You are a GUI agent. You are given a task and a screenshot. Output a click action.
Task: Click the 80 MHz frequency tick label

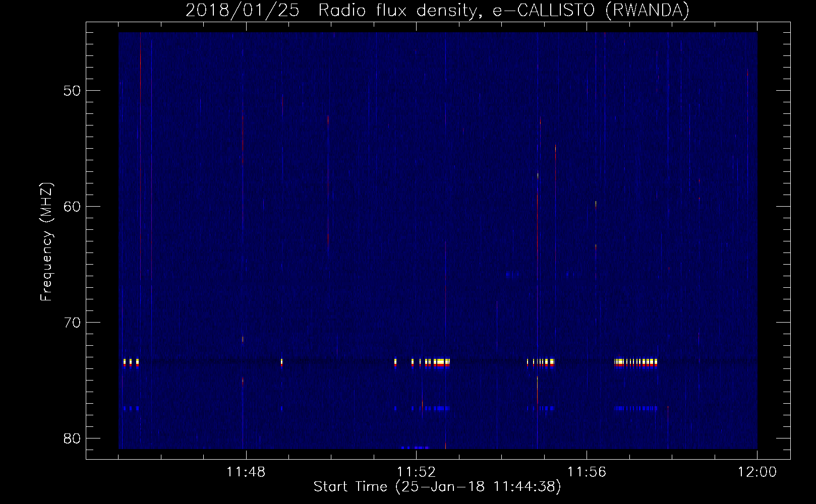[73, 438]
